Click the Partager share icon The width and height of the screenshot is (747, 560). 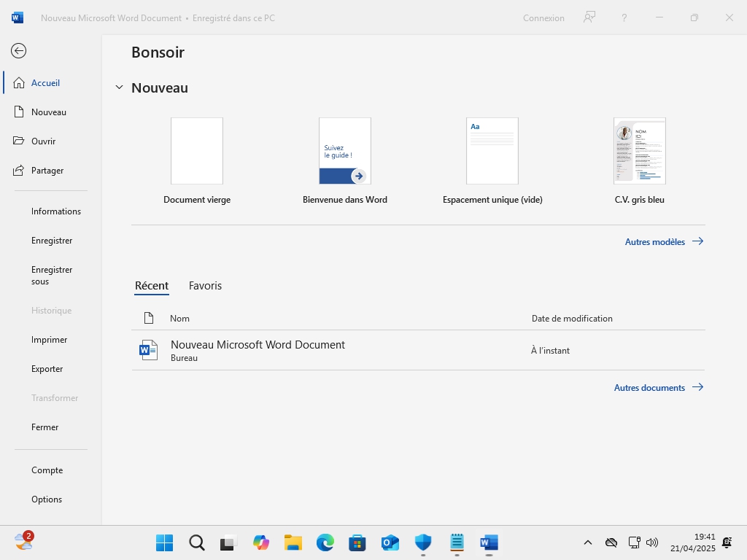[19, 171]
